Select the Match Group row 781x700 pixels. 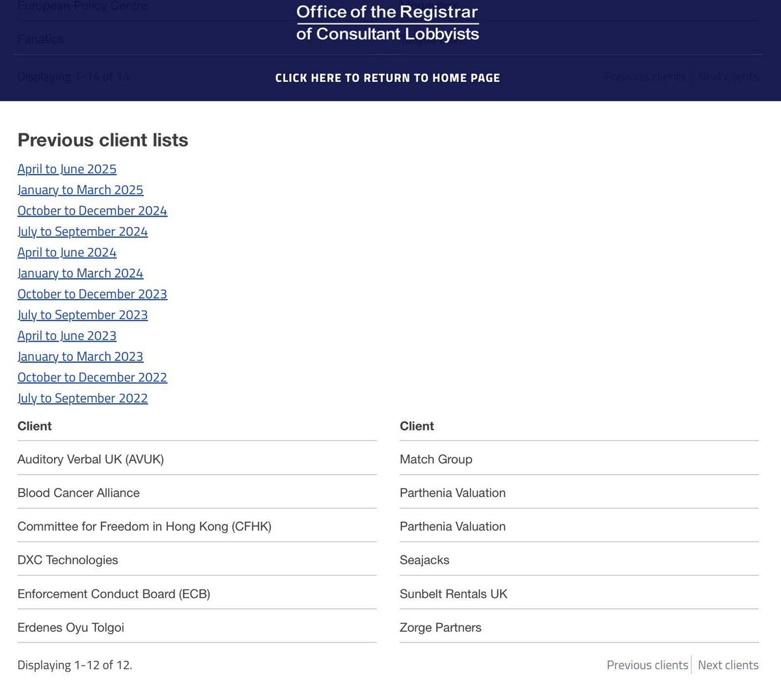[x=579, y=459]
